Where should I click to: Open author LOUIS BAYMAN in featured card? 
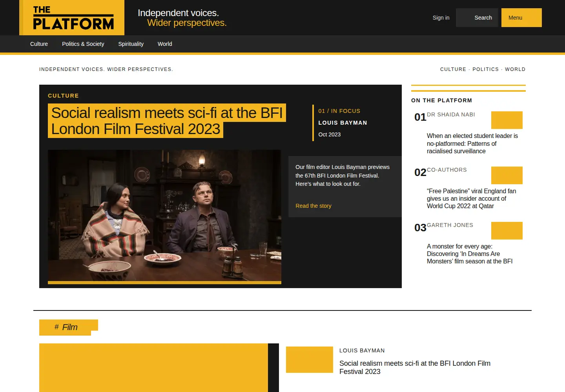pos(343,123)
